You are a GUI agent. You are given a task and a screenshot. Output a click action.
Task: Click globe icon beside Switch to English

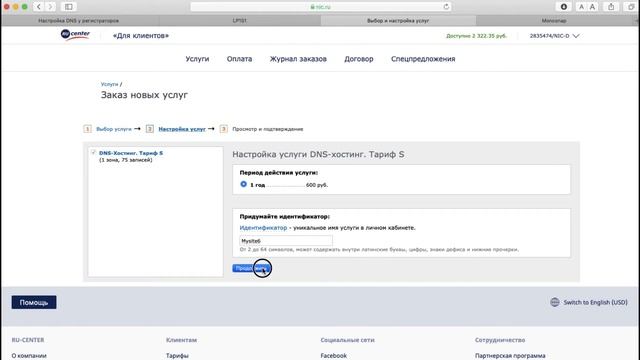click(x=555, y=302)
